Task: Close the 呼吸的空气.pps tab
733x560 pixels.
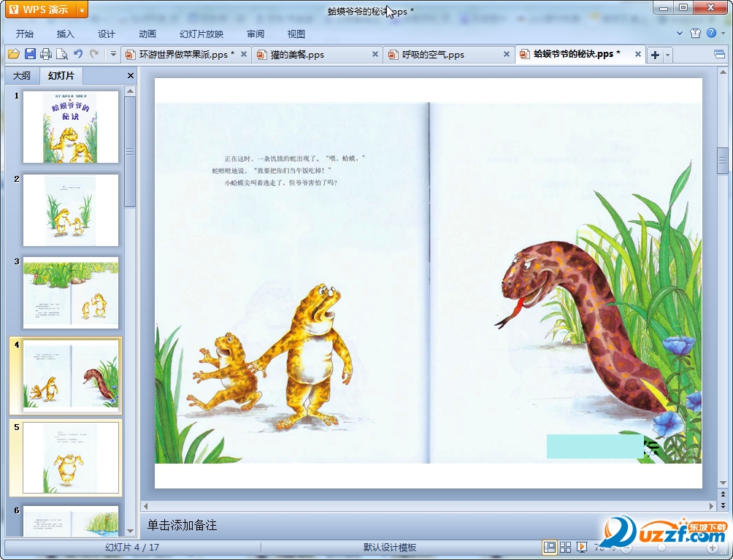Action: pos(506,54)
